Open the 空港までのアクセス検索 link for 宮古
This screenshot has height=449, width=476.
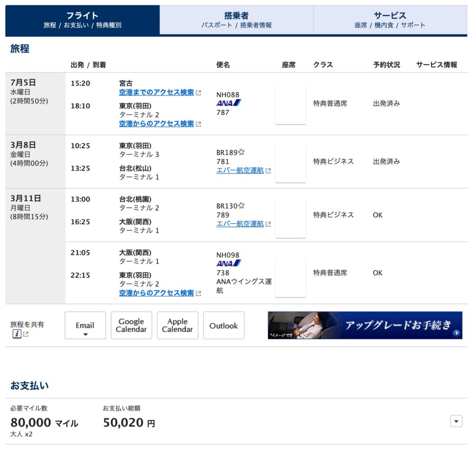[x=157, y=92]
